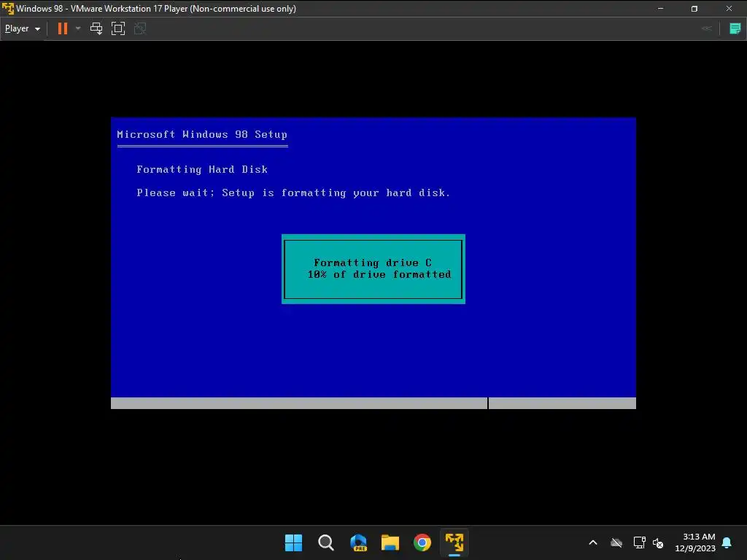Open File Explorer from taskbar
Viewport: 747px width, 560px height.
[x=390, y=542]
